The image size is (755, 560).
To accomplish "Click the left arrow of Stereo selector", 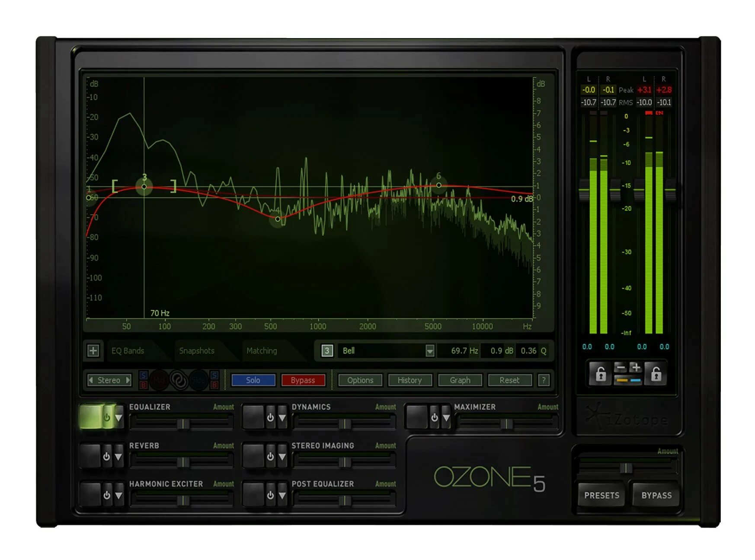I will pos(91,380).
